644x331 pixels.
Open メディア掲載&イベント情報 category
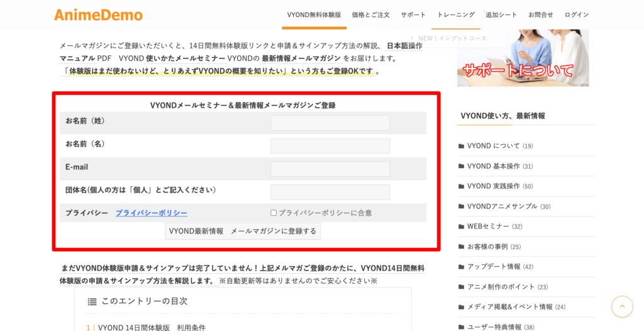(510, 306)
